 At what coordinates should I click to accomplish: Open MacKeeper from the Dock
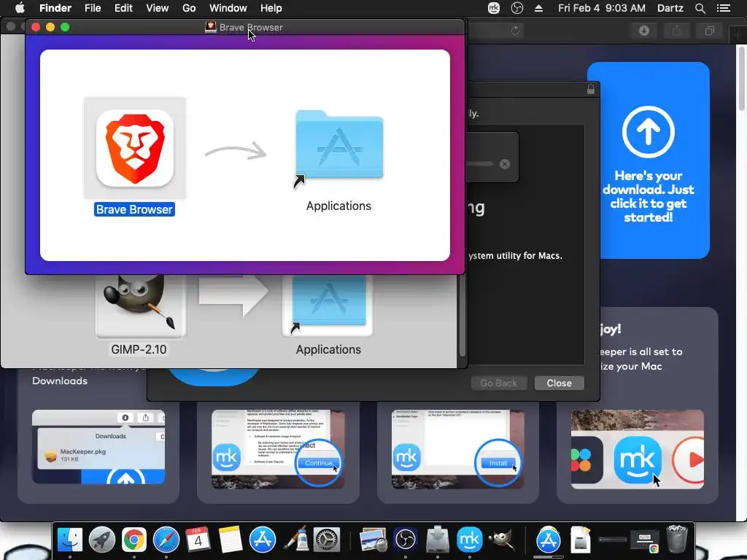(x=469, y=540)
